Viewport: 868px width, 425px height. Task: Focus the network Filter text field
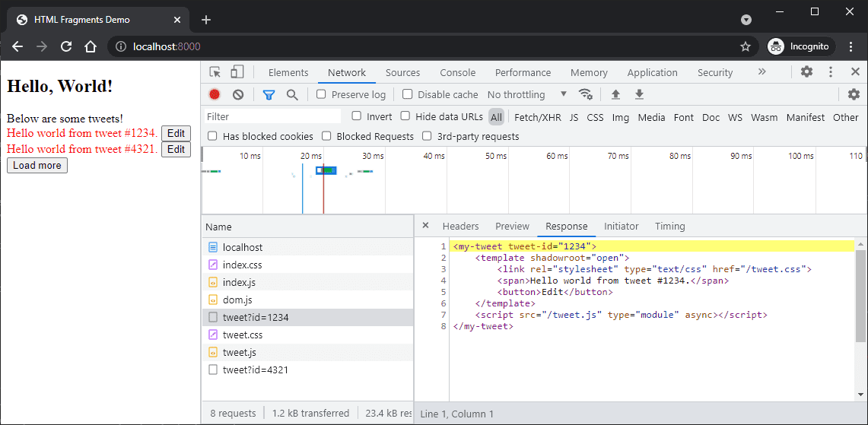pos(272,117)
